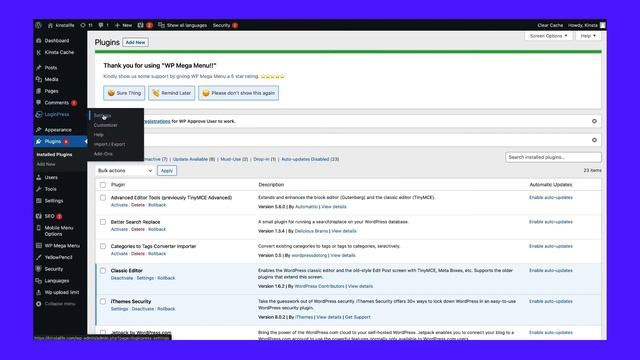Select Customizer in LoginPress flyout

(x=106, y=125)
